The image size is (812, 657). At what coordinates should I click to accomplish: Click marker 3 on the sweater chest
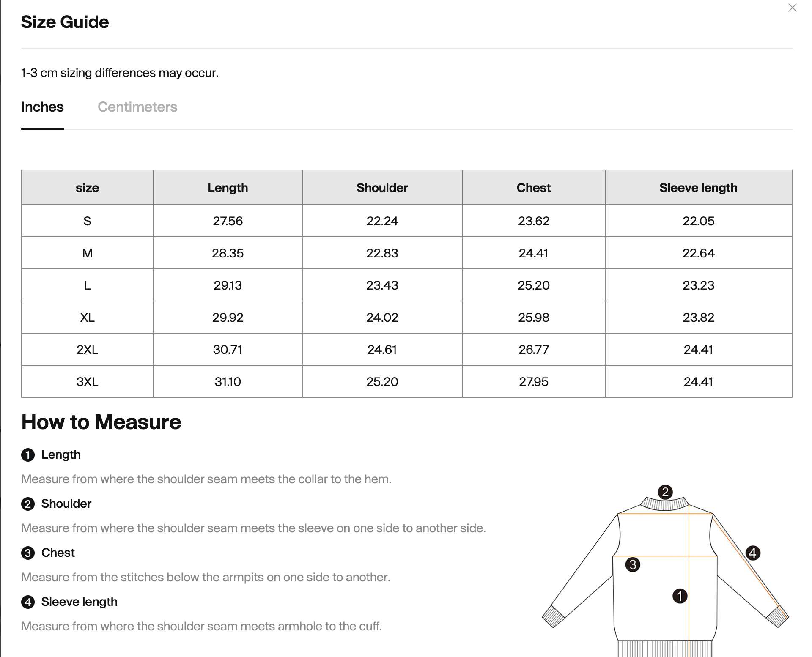point(633,564)
